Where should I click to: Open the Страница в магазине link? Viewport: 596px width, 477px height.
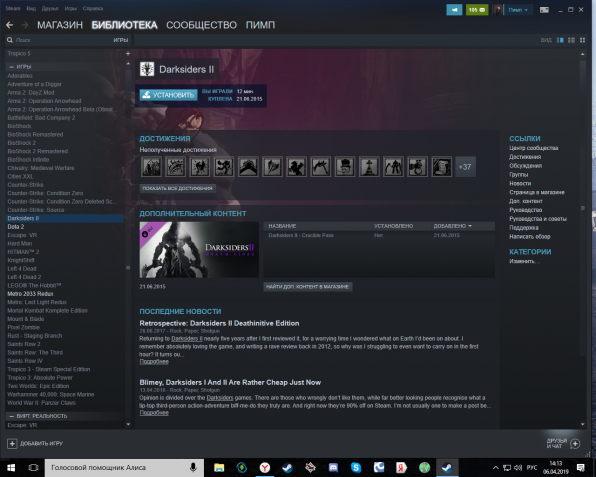click(537, 192)
